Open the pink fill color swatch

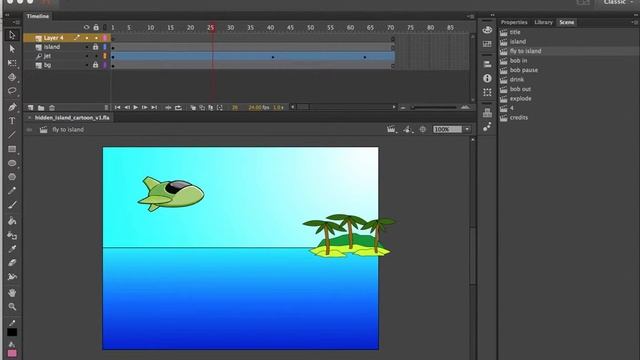pyautogui.click(x=12, y=353)
